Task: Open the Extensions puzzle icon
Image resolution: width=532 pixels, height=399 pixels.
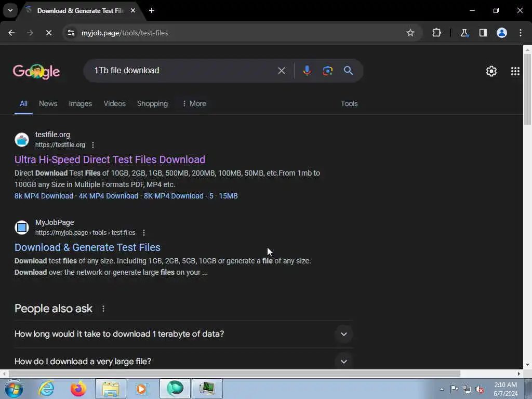Action: [436, 33]
